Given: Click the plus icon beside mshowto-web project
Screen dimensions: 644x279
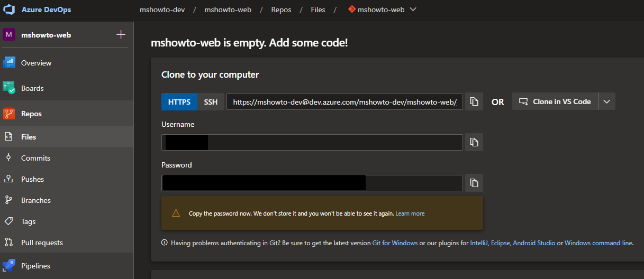Looking at the screenshot, I should click(121, 35).
